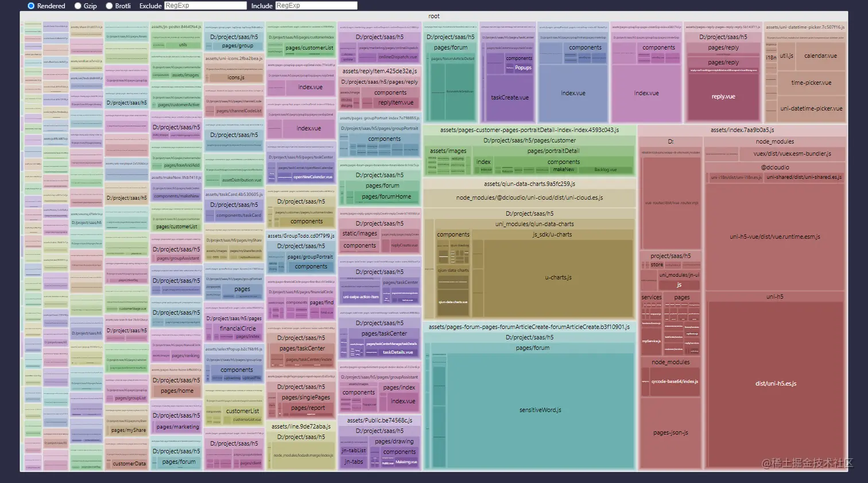Viewport: 868px width, 483px height.
Task: Select the uni-datetime-picker.vue block
Action: [x=811, y=108]
